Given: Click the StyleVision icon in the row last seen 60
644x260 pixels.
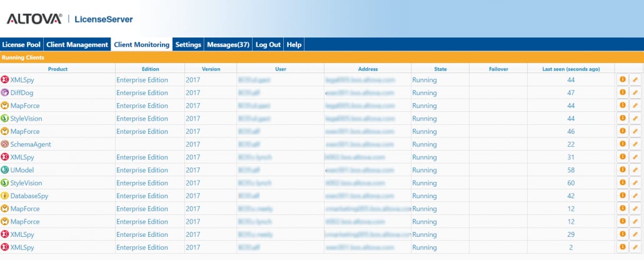Looking at the screenshot, I should [x=5, y=182].
